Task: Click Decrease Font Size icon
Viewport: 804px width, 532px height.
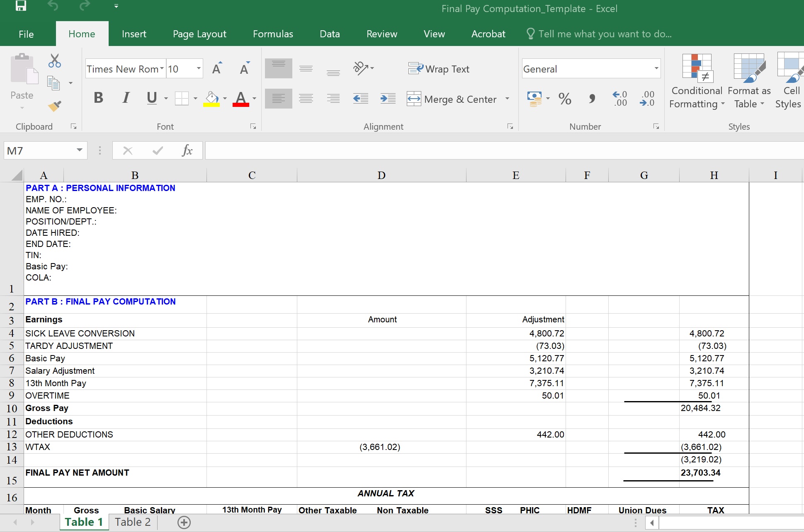Action: 245,68
